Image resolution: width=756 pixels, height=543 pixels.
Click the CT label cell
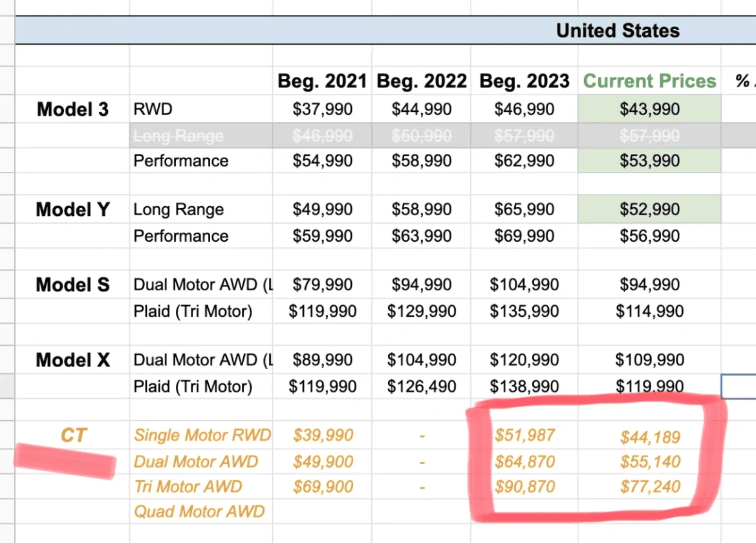(73, 435)
